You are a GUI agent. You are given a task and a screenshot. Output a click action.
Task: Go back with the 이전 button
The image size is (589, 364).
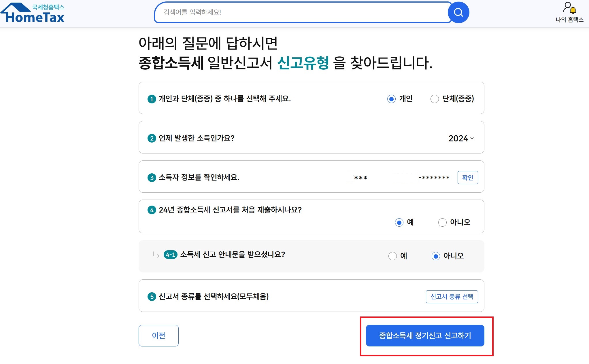click(x=158, y=335)
